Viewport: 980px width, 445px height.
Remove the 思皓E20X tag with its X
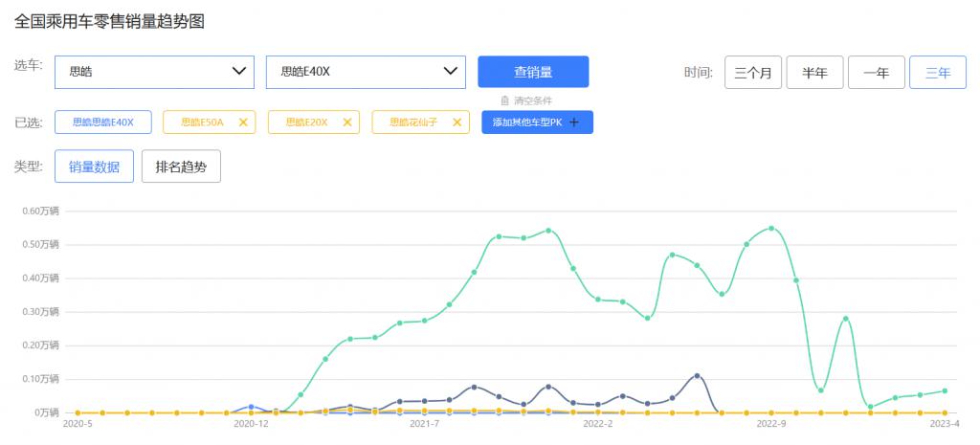tap(348, 122)
